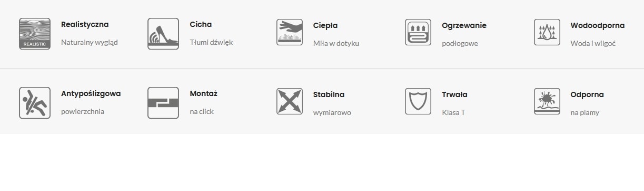Click the Realistic wood texture icon
Viewport: 644px width, 191px height.
(35, 34)
